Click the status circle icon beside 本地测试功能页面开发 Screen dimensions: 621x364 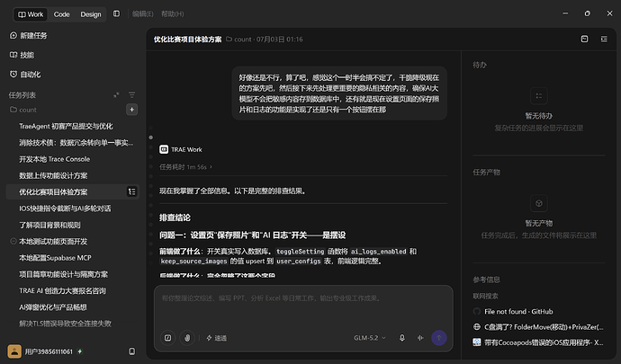13,242
